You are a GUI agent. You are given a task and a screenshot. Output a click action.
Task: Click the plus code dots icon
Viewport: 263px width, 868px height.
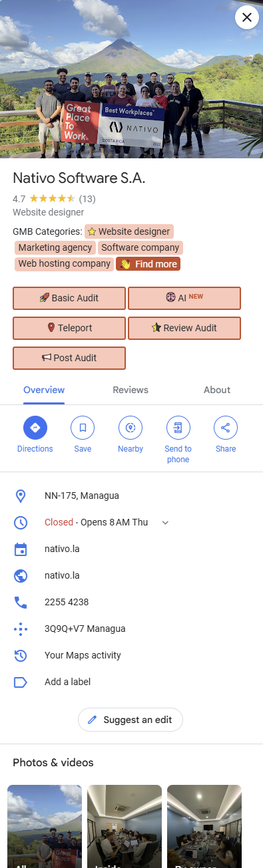[21, 629]
